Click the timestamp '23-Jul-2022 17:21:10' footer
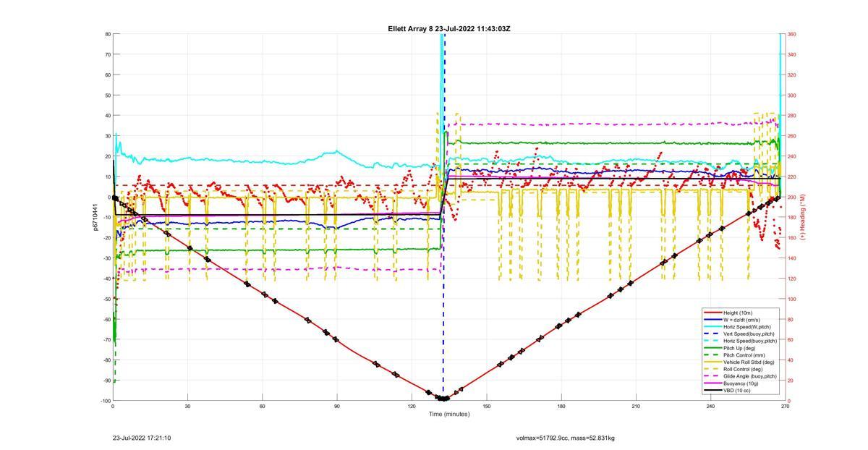 point(142,438)
